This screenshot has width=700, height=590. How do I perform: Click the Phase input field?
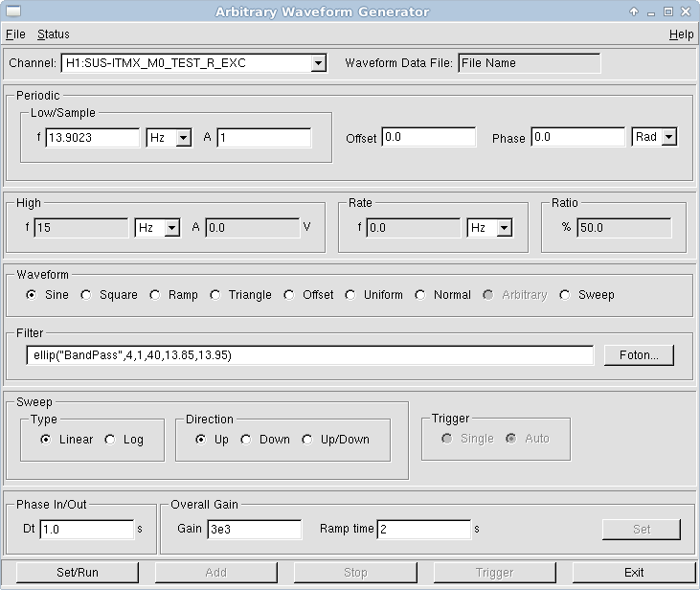tap(578, 137)
